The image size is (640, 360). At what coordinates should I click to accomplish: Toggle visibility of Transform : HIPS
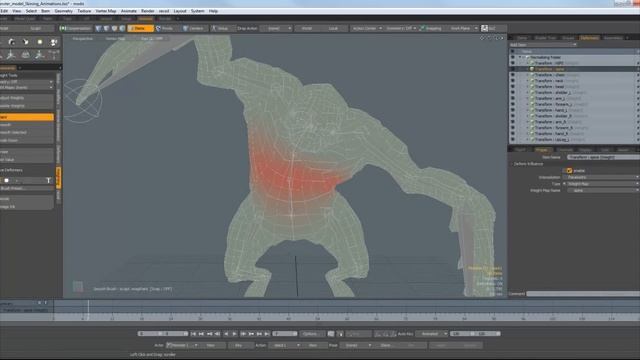pos(513,63)
